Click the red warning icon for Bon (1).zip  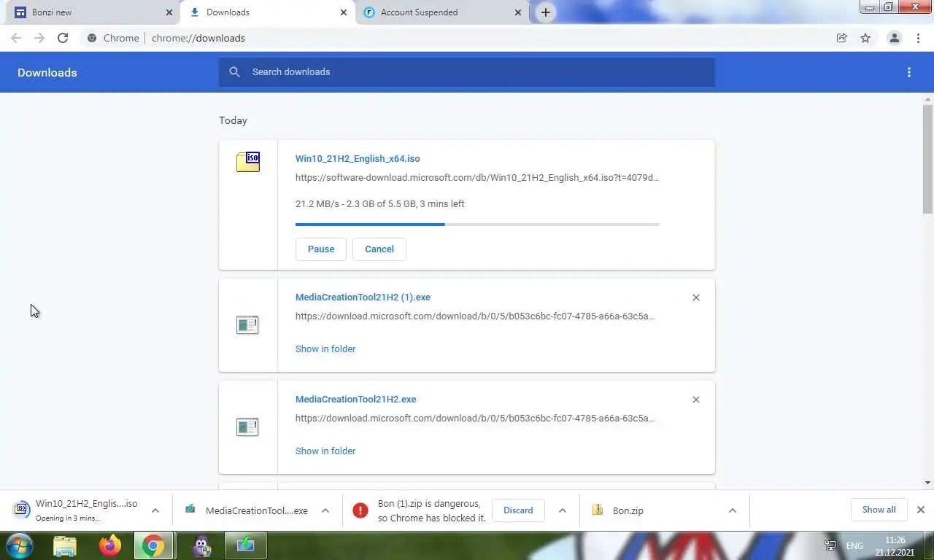click(360, 510)
